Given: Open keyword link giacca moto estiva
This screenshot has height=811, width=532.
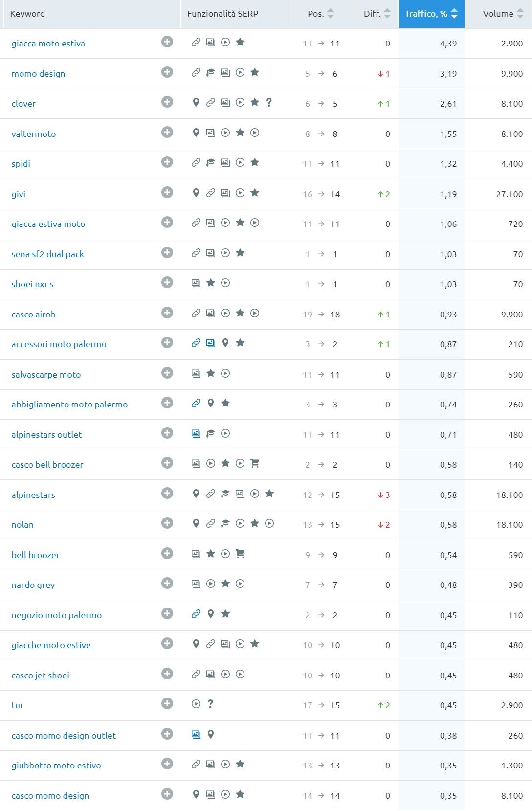Looking at the screenshot, I should [48, 44].
